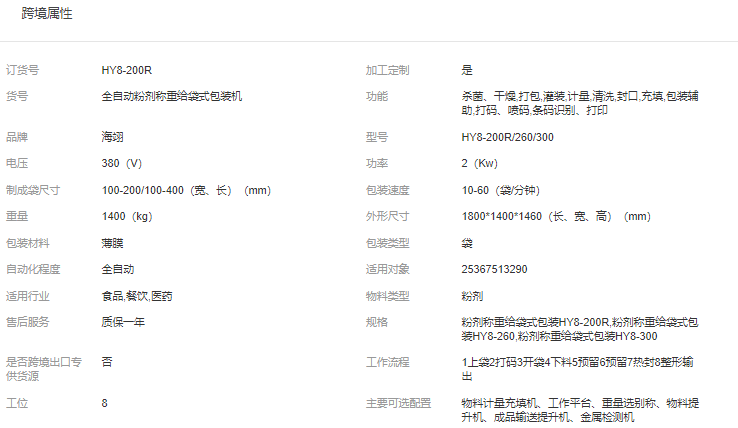Click the voltage value 380 (V)
This screenshot has height=428, width=738.
122,163
